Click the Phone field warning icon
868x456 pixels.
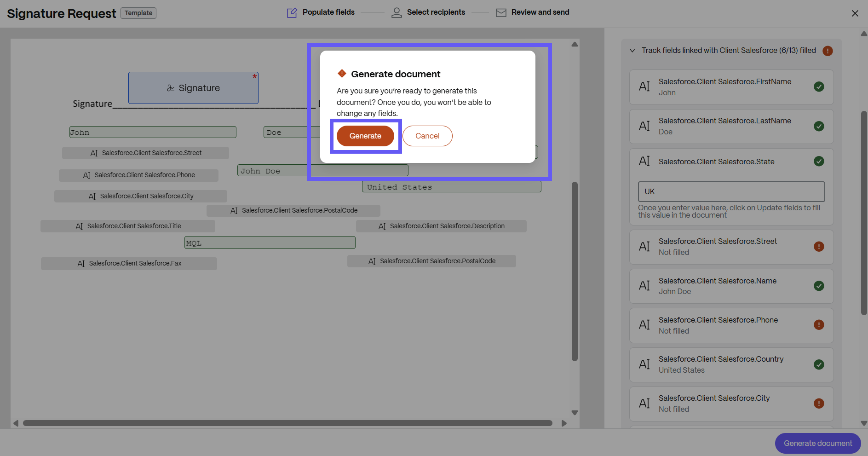(819, 325)
